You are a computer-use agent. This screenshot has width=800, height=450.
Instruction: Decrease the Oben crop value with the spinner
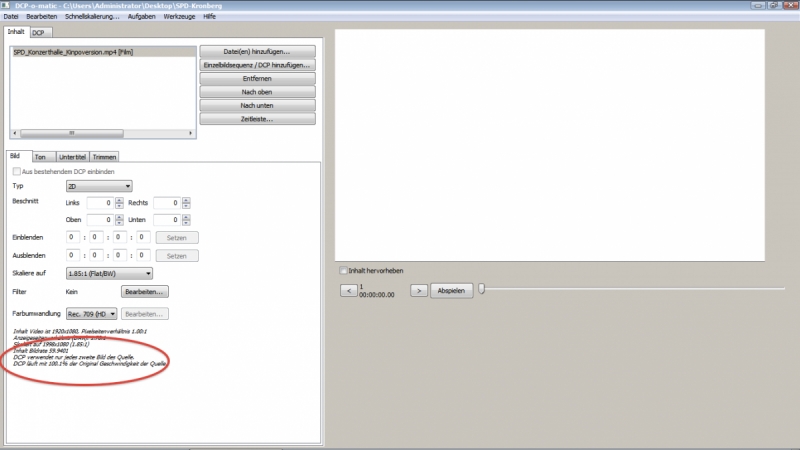120,223
